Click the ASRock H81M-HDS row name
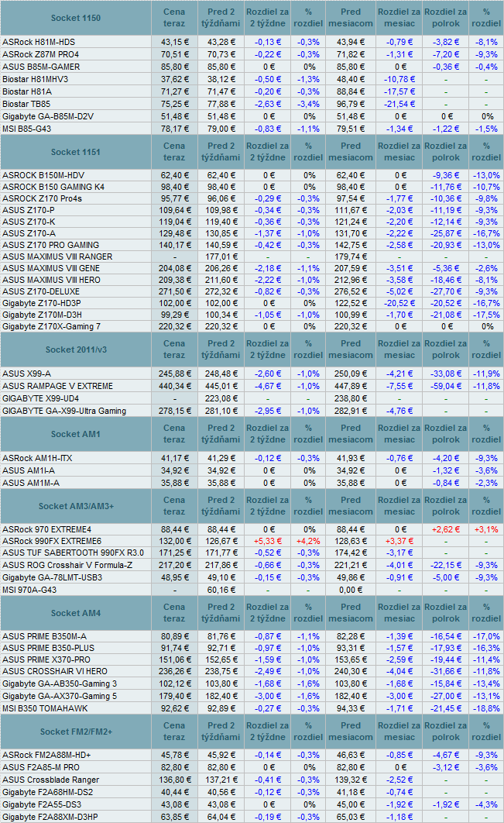The image size is (504, 823). tap(39, 42)
